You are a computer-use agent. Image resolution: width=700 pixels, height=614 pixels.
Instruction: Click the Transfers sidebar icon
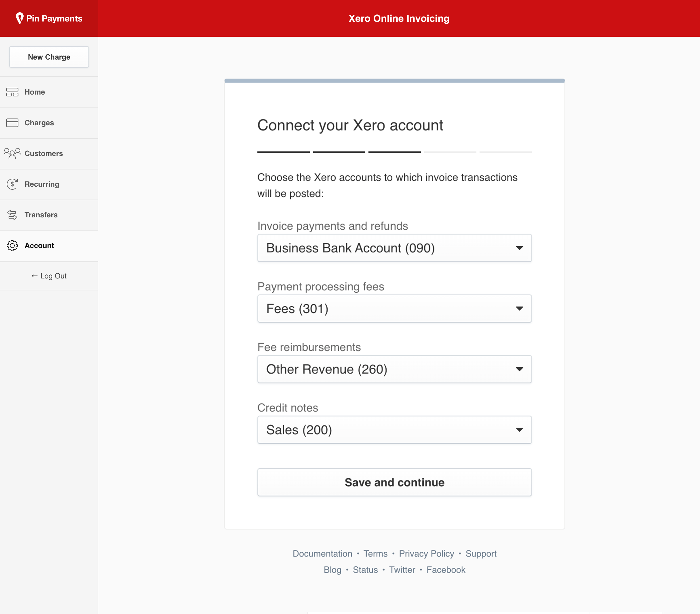click(11, 215)
